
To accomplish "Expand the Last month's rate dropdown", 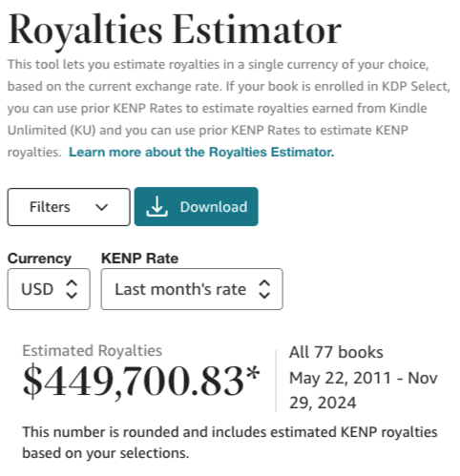I will (x=192, y=289).
